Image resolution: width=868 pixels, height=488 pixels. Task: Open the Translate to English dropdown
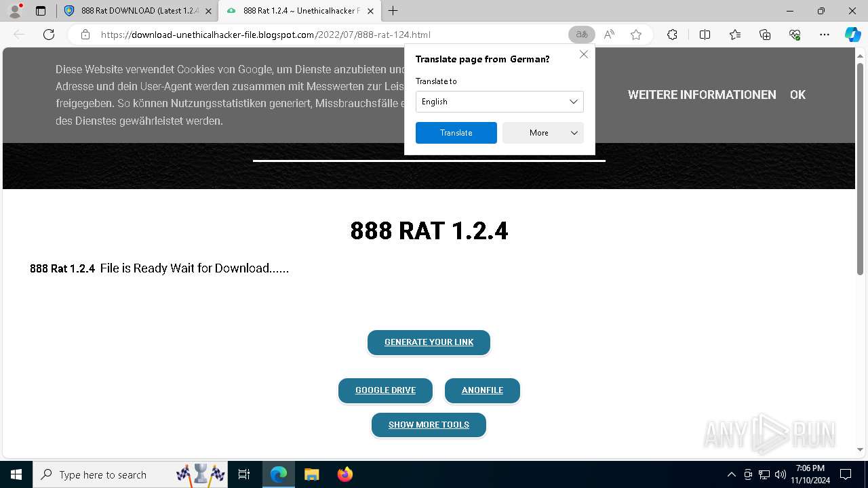(499, 102)
